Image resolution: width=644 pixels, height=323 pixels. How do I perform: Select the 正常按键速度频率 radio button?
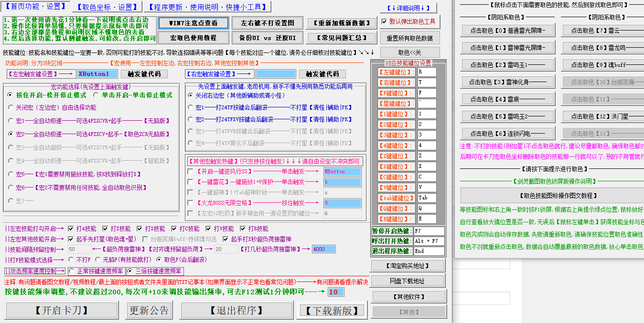[x=72, y=271]
